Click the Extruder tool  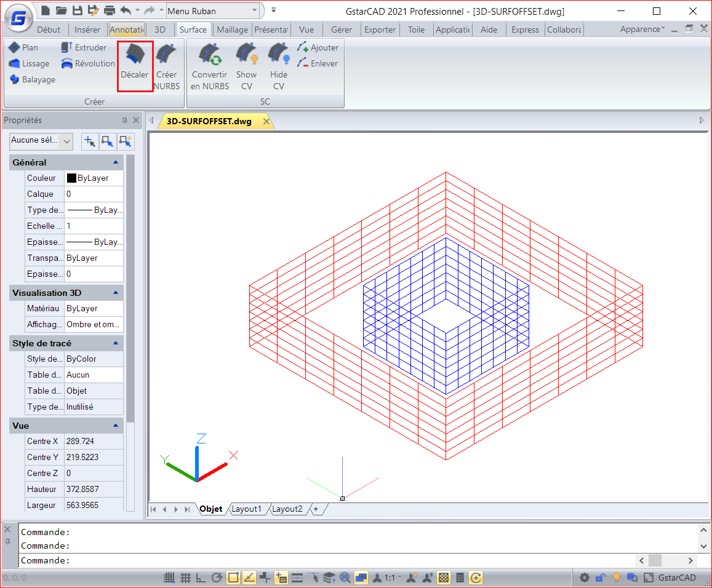[x=84, y=47]
